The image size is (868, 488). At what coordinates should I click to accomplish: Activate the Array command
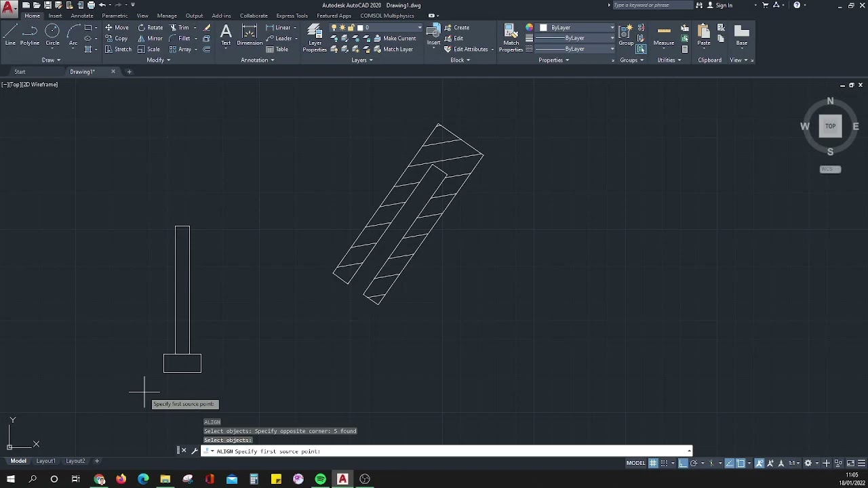point(180,49)
